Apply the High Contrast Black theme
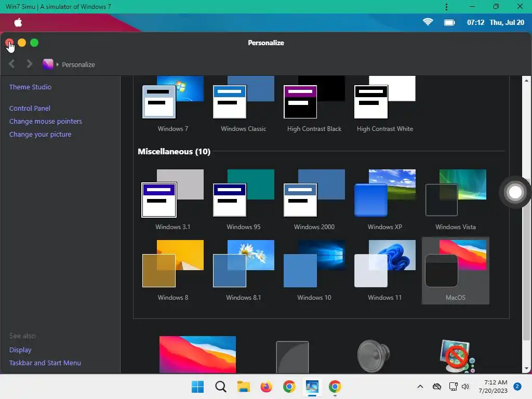This screenshot has height=399, width=532. [x=314, y=103]
